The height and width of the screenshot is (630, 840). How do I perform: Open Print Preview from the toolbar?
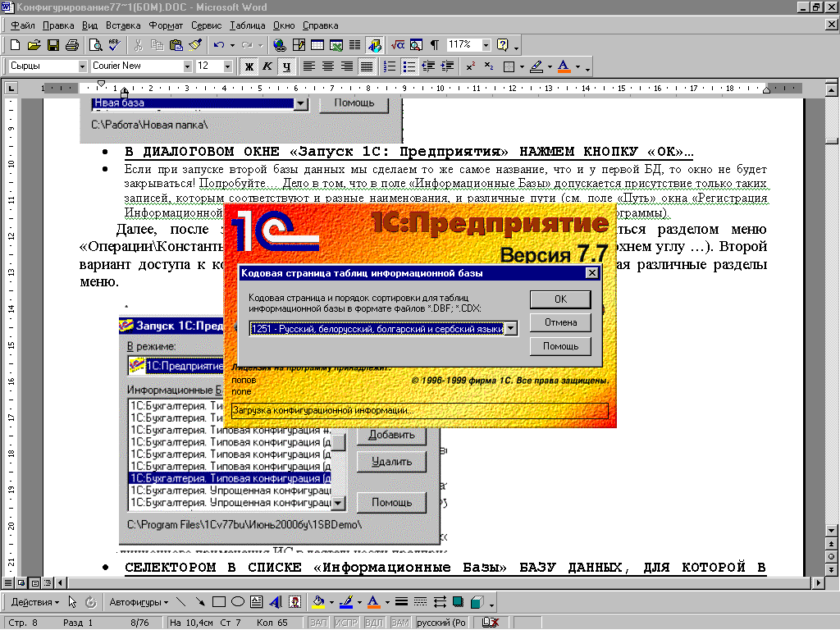(x=95, y=45)
